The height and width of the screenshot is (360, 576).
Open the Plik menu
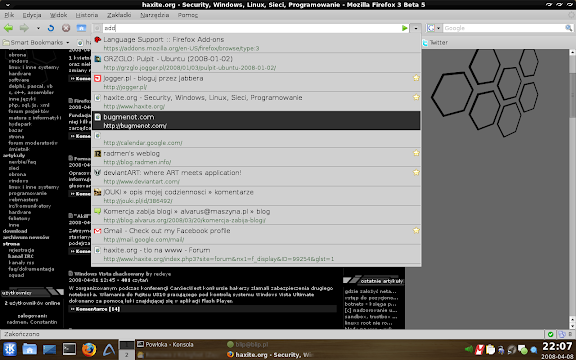(9, 15)
